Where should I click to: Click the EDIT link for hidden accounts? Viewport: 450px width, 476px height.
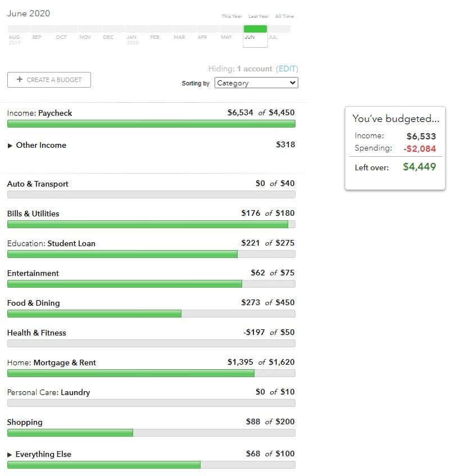click(x=287, y=69)
